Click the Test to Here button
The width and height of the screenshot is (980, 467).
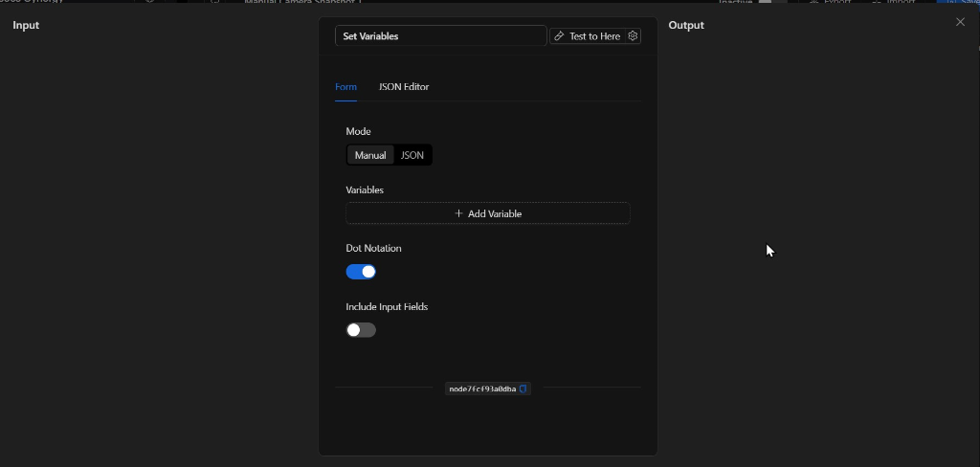click(x=588, y=36)
